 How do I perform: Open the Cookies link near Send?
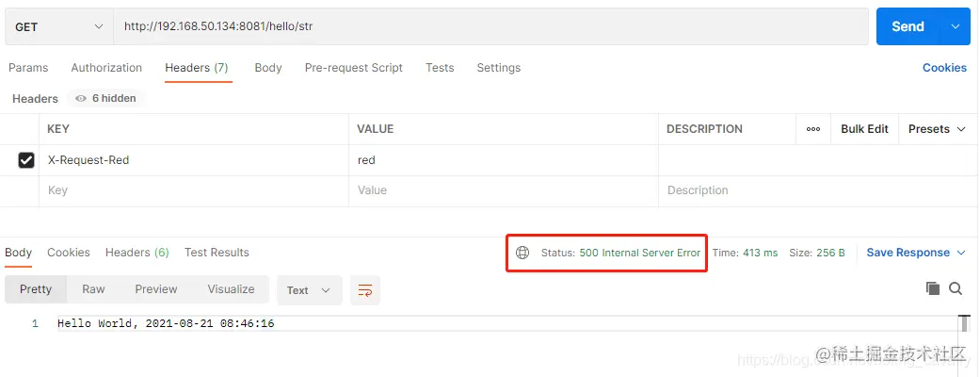point(944,68)
